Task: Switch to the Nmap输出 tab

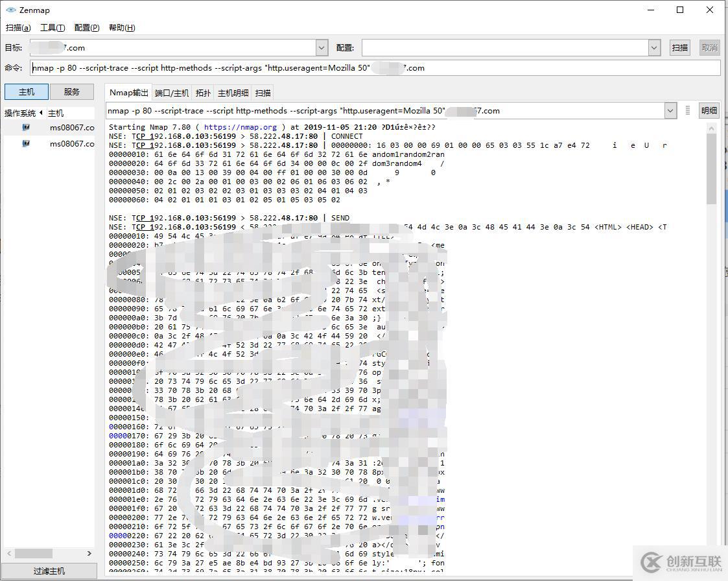Action: tap(128, 93)
